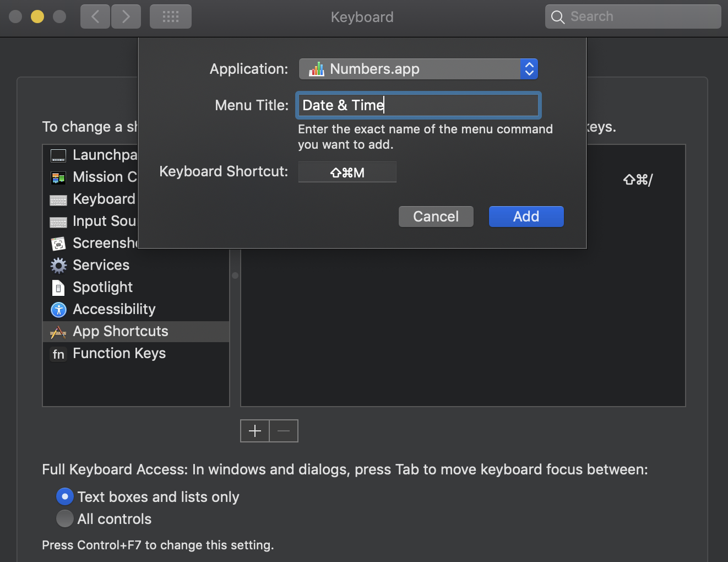Click the Spotlight document icon
Image resolution: width=728 pixels, height=562 pixels.
(58, 288)
